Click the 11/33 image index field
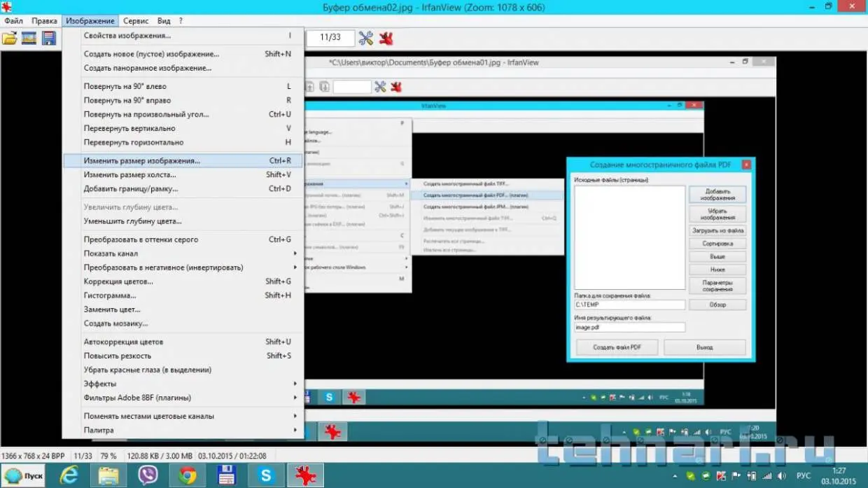The width and height of the screenshot is (868, 488). coord(330,38)
